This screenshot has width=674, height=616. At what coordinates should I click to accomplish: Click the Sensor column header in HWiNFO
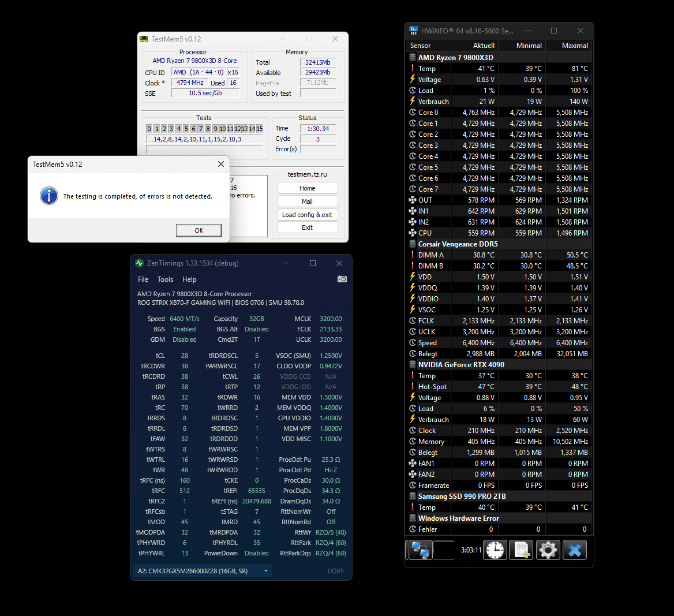(428, 46)
